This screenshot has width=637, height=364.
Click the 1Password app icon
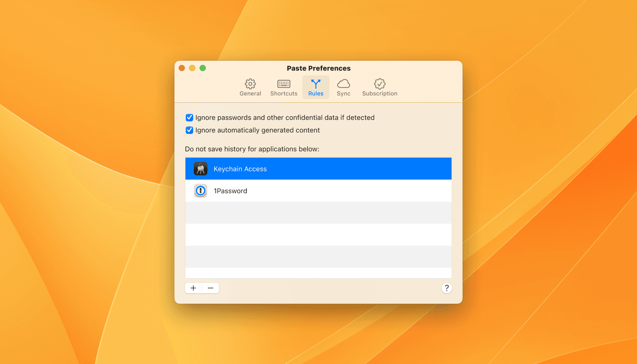(201, 191)
